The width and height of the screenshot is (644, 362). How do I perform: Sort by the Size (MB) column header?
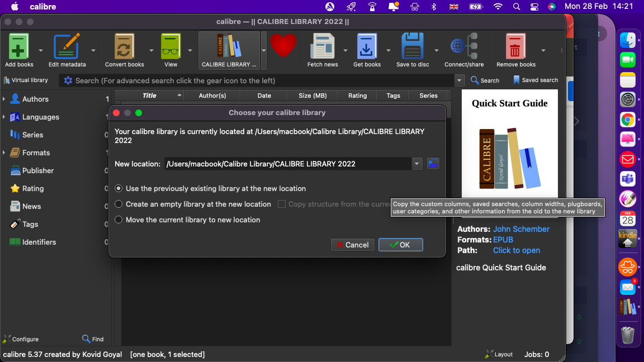(312, 96)
